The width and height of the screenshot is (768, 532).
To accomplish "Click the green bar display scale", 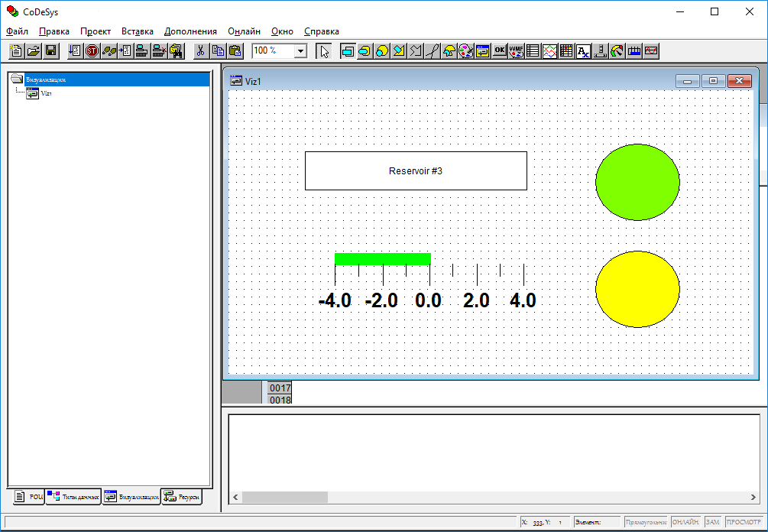I will 429,280.
